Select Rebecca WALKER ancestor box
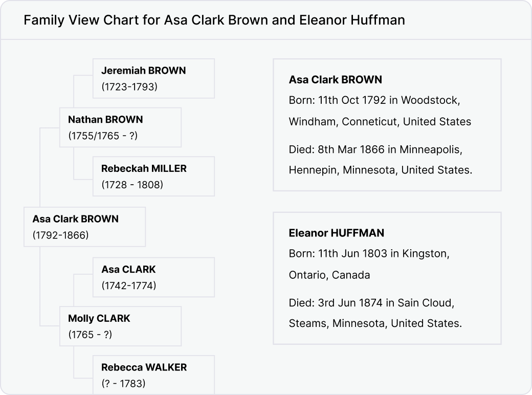The width and height of the screenshot is (532, 395). 153,375
